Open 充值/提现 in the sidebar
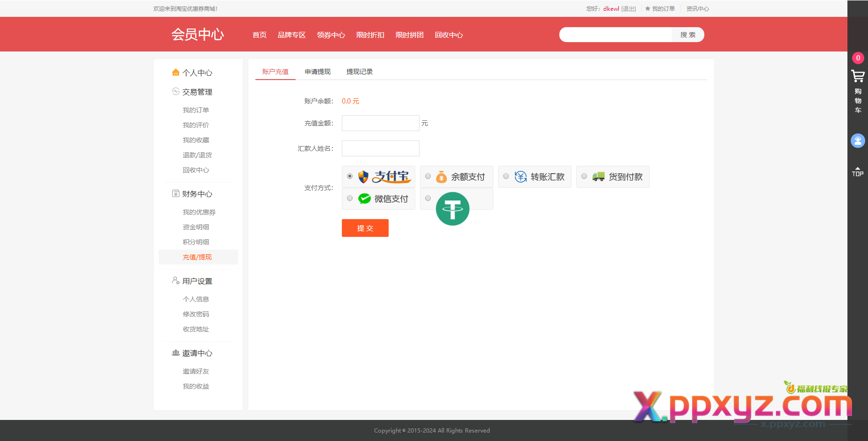The image size is (868, 441). pyautogui.click(x=197, y=257)
